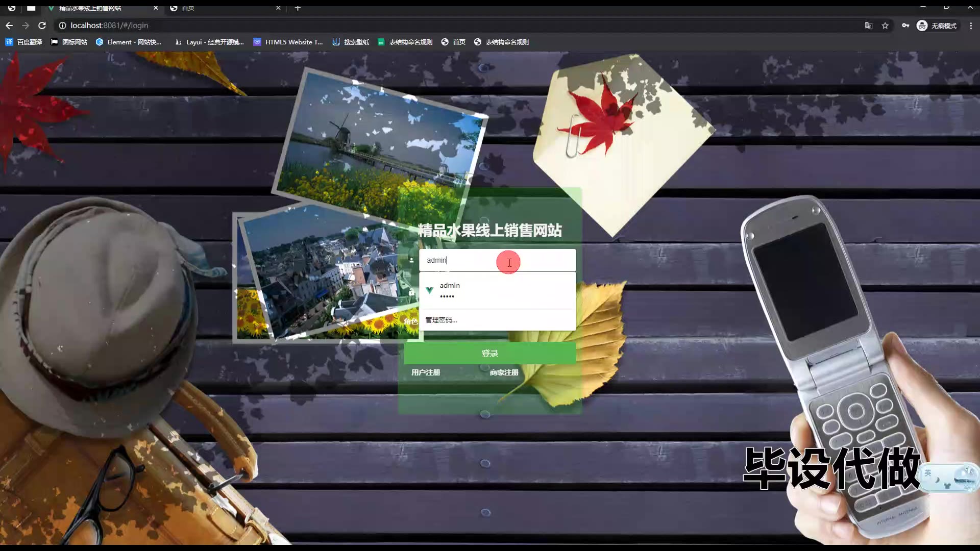Click the green 登录 login button
Screen dimensions: 980x551
[x=489, y=353]
